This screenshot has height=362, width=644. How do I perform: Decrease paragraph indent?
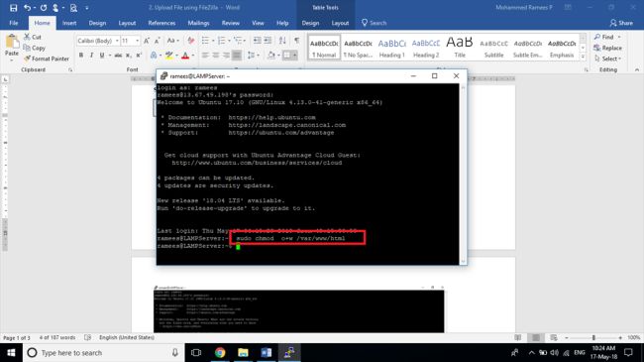pos(258,41)
